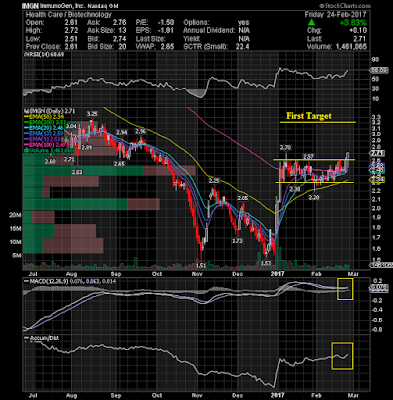The width and height of the screenshot is (393, 400).
Task: Click the RSI value tag on right axis
Action: 379,70
